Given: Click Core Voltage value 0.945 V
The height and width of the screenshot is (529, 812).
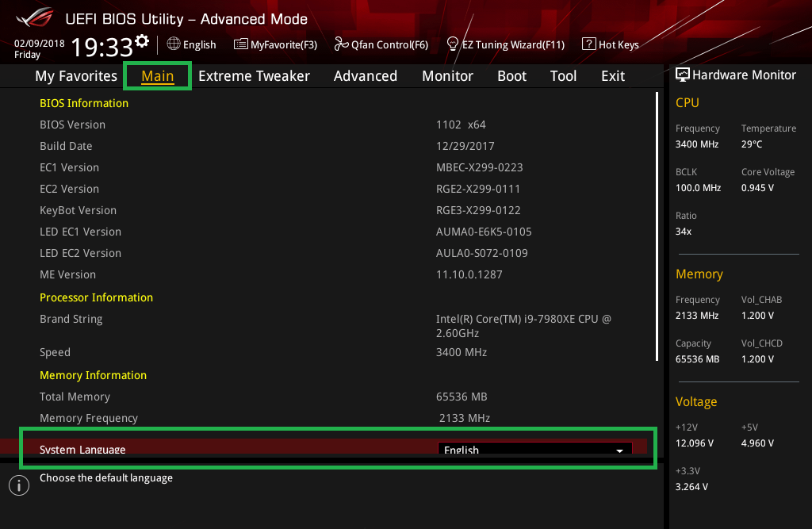Looking at the screenshot, I should click(x=757, y=188).
